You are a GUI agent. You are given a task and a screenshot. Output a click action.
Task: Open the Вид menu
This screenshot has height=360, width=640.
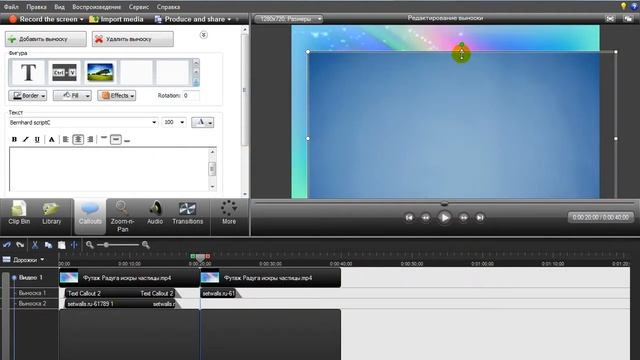point(59,7)
